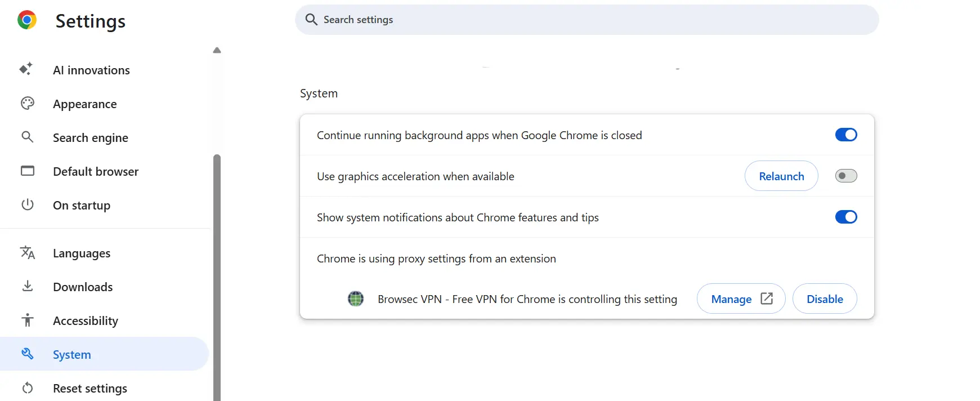Image resolution: width=980 pixels, height=401 pixels.
Task: Select the Default browser window icon
Action: click(x=26, y=171)
